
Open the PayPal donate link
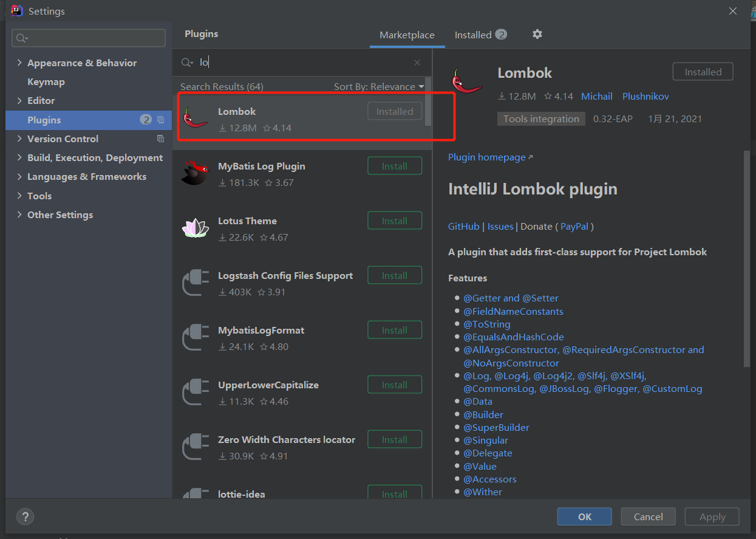(574, 226)
